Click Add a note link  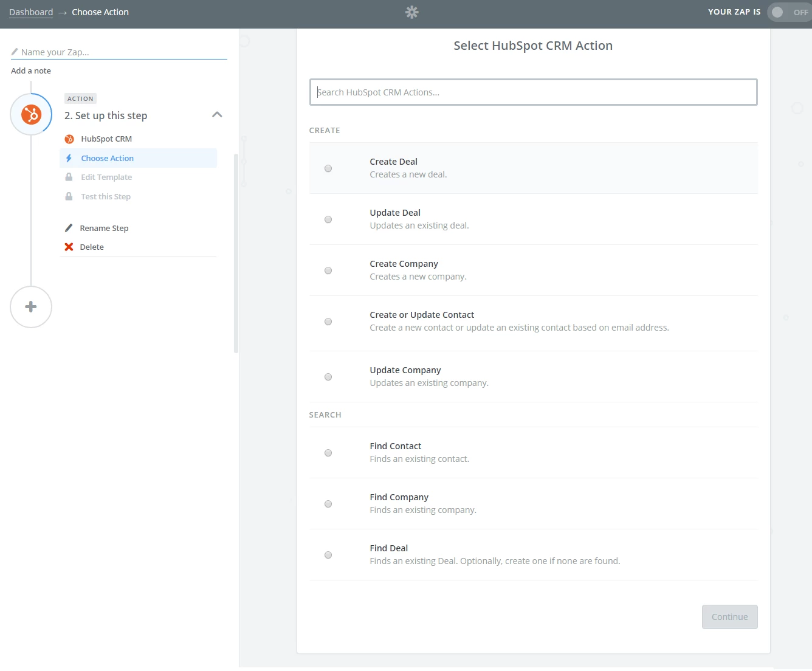31,71
